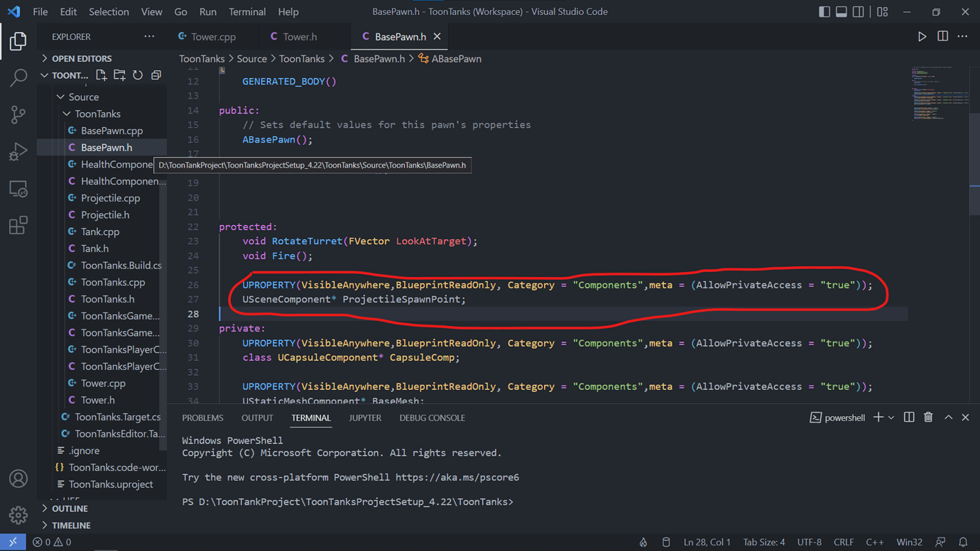Open the Manage gear icon
980x551 pixels.
(18, 515)
